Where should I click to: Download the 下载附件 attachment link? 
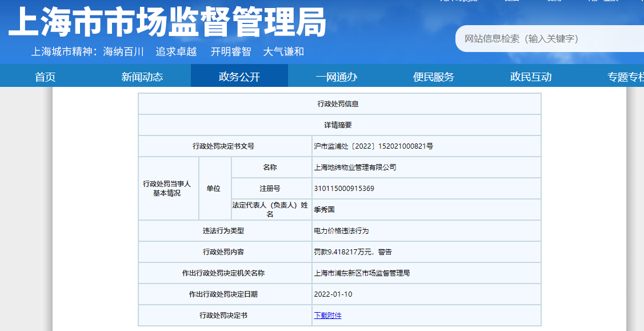tap(328, 316)
